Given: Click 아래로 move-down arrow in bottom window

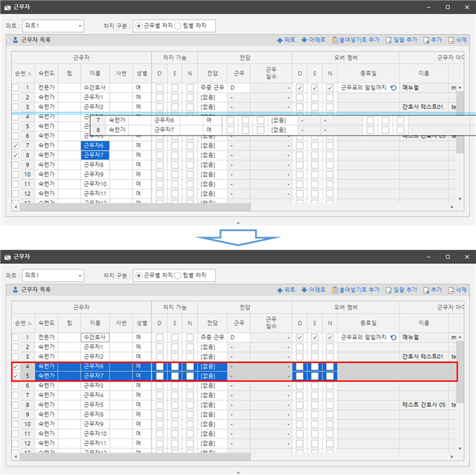Looking at the screenshot, I should tap(304, 289).
